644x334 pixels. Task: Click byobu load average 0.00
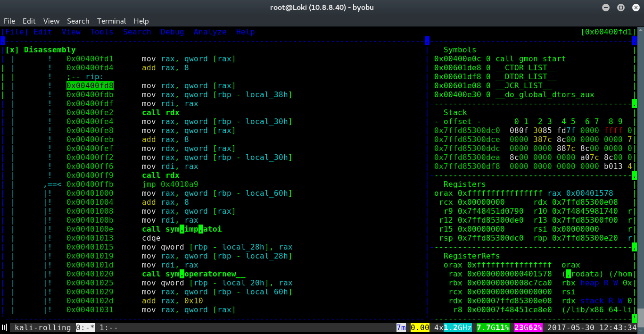[x=420, y=327]
